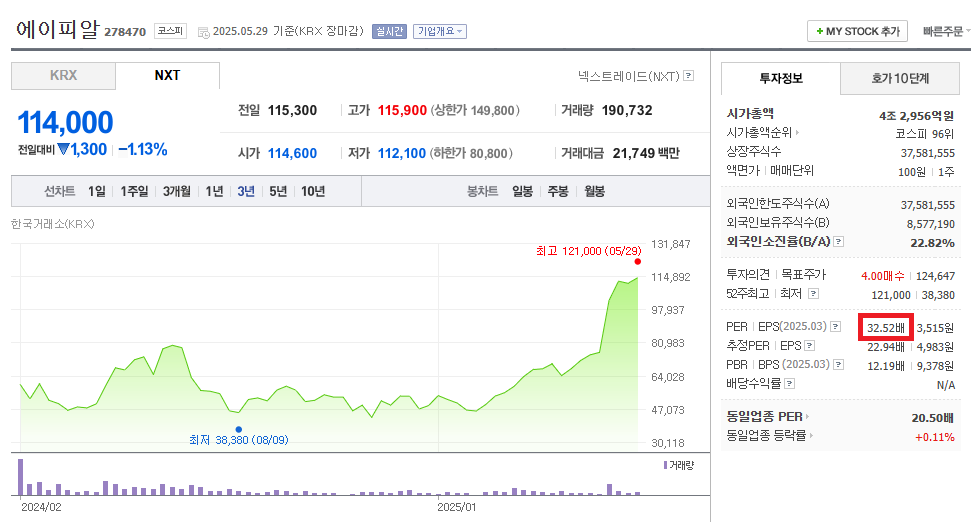976x522 pixels.
Task: Open the 동일업종 등락률 link
Action: click(x=766, y=436)
